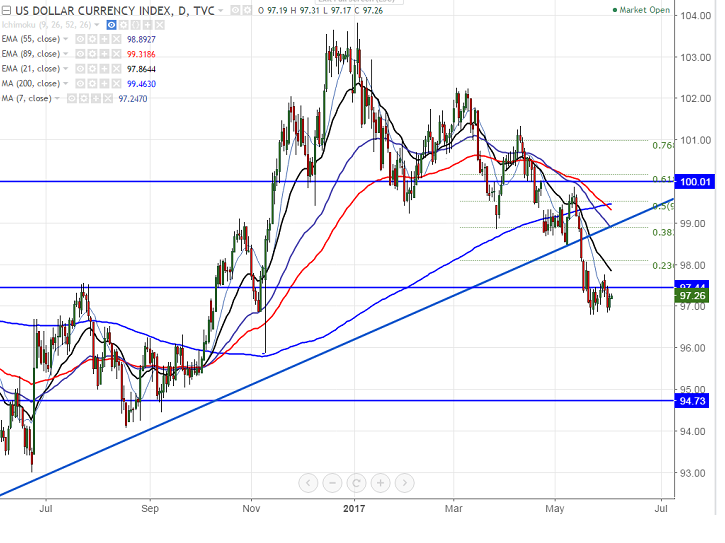The width and height of the screenshot is (725, 543).
Task: Click MA (7, close) plus icon
Action: [96, 99]
